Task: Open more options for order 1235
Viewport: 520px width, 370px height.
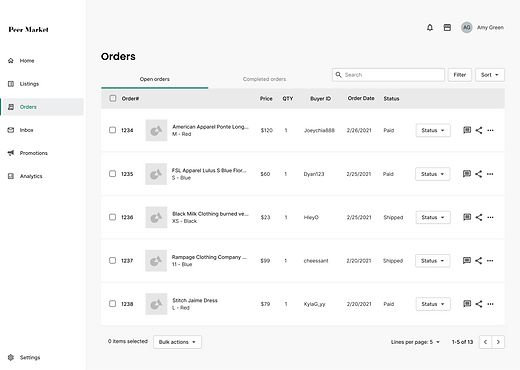Action: pyautogui.click(x=490, y=174)
